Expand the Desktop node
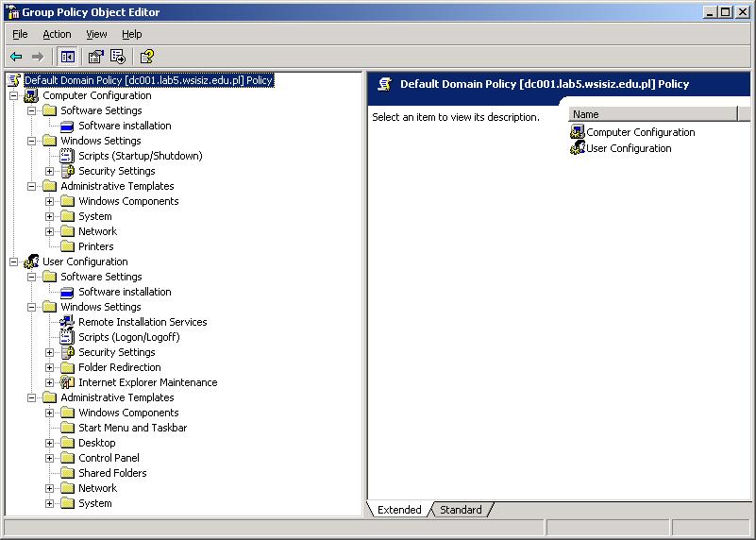 click(50, 443)
